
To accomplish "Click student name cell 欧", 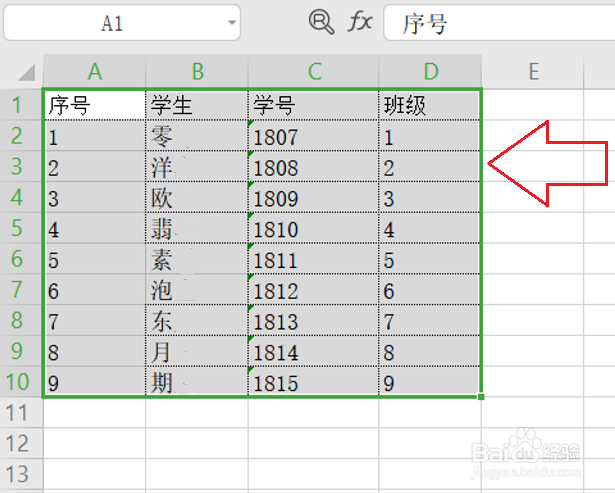I will coord(197,197).
